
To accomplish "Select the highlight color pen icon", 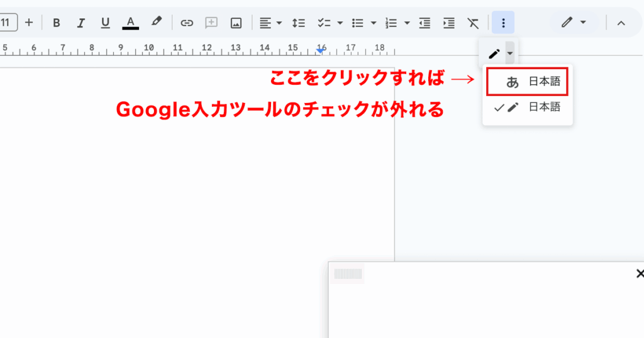I will tap(157, 23).
